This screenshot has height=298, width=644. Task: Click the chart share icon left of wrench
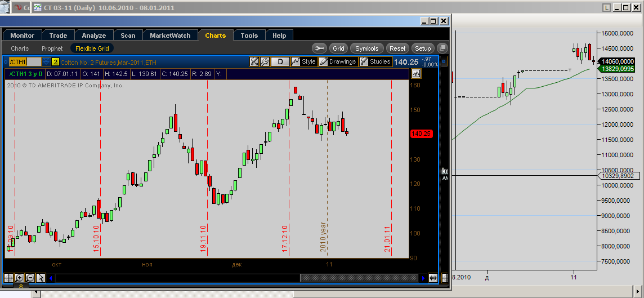click(254, 62)
